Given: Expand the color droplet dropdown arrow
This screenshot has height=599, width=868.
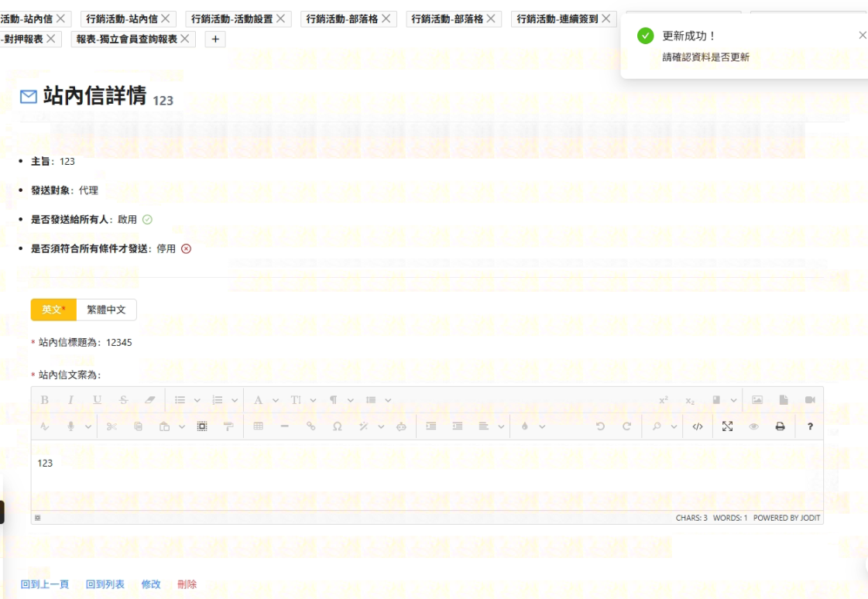Looking at the screenshot, I should [542, 426].
